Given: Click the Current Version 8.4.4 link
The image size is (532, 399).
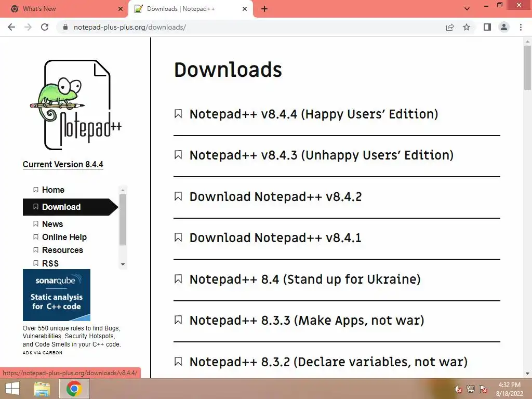Looking at the screenshot, I should click(x=63, y=164).
